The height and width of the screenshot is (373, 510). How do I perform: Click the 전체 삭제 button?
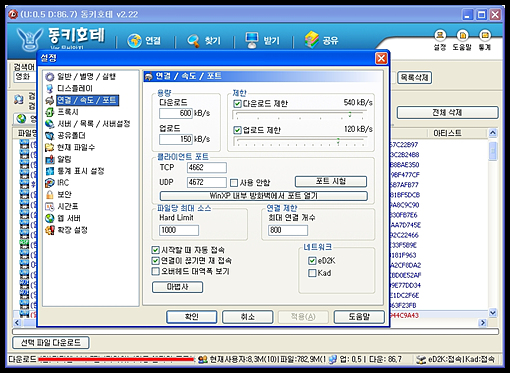(447, 113)
